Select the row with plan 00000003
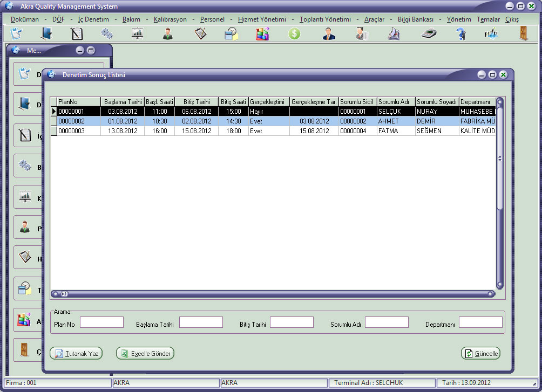542x392 pixels. click(x=273, y=131)
